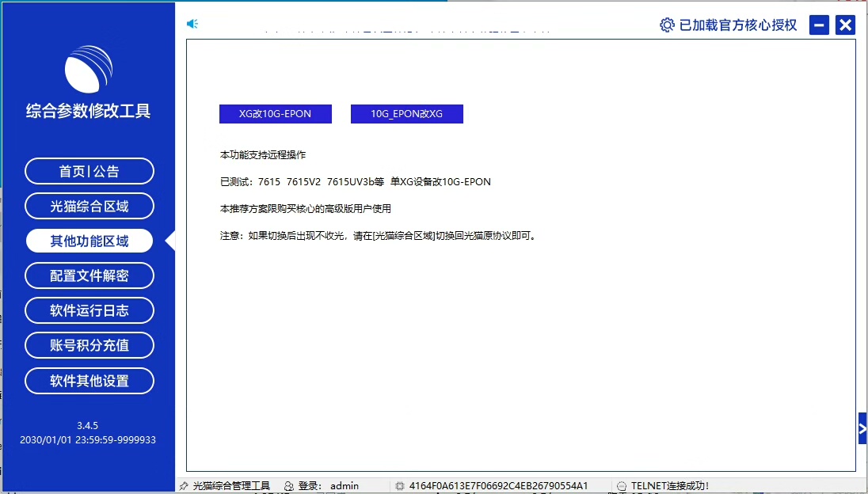The width and height of the screenshot is (868, 494).
Task: Click the user login icon in status bar
Action: (289, 486)
